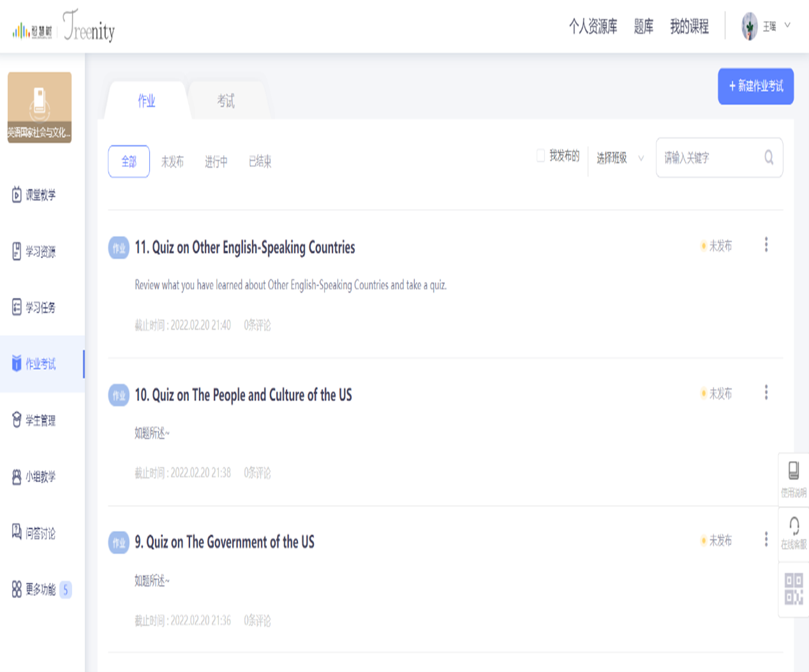The image size is (809, 672).
Task: Filter by the 未发布 status tab
Action: (x=172, y=162)
